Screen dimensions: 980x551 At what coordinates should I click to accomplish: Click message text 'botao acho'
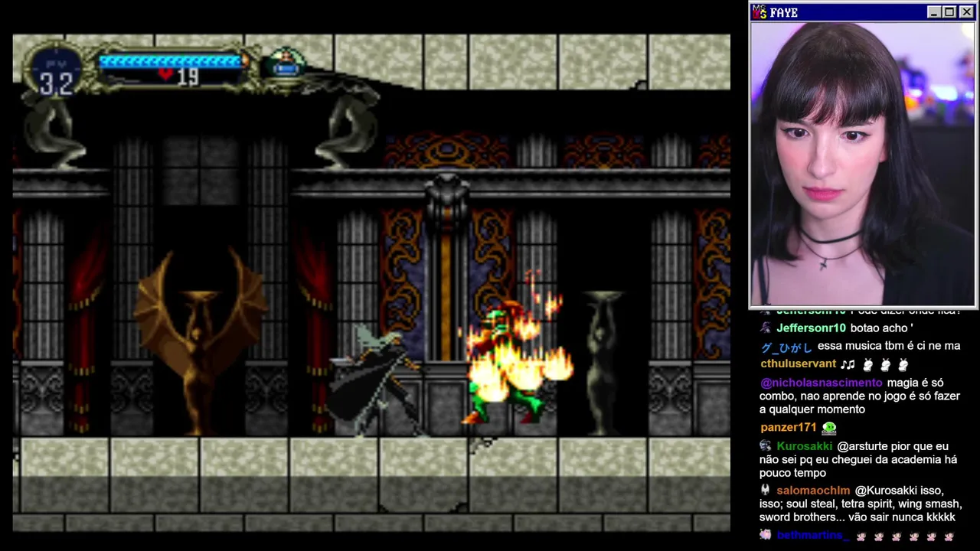coord(878,328)
